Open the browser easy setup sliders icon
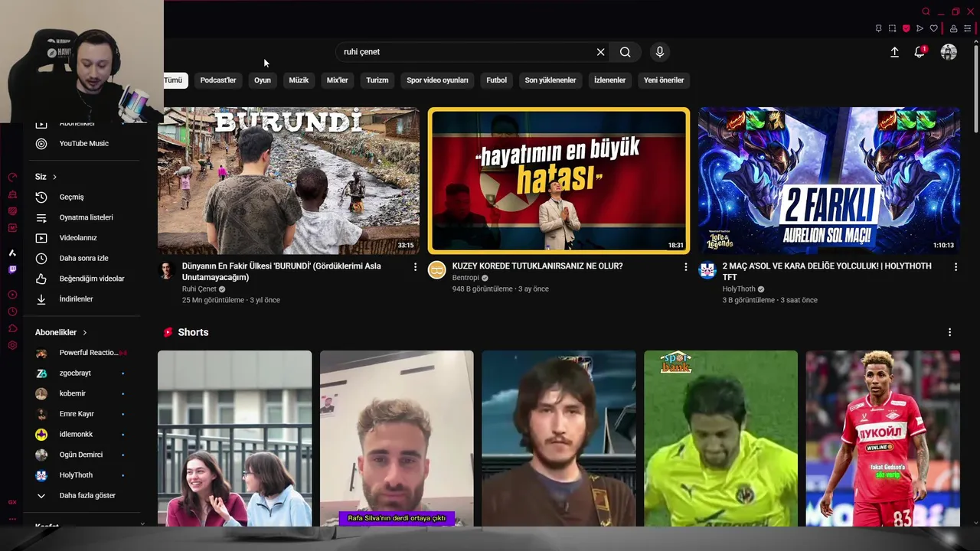This screenshot has height=551, width=980. [967, 28]
